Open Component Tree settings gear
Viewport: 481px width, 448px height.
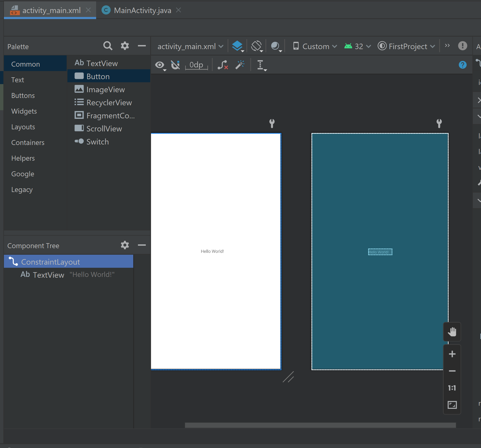[x=125, y=245]
